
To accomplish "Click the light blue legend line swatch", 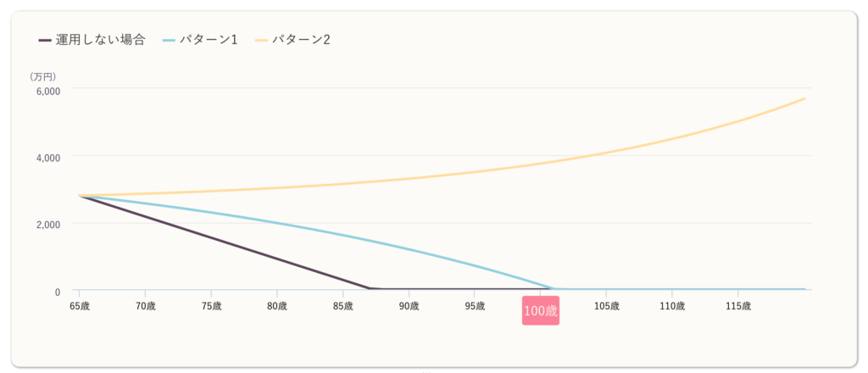I will coord(168,40).
